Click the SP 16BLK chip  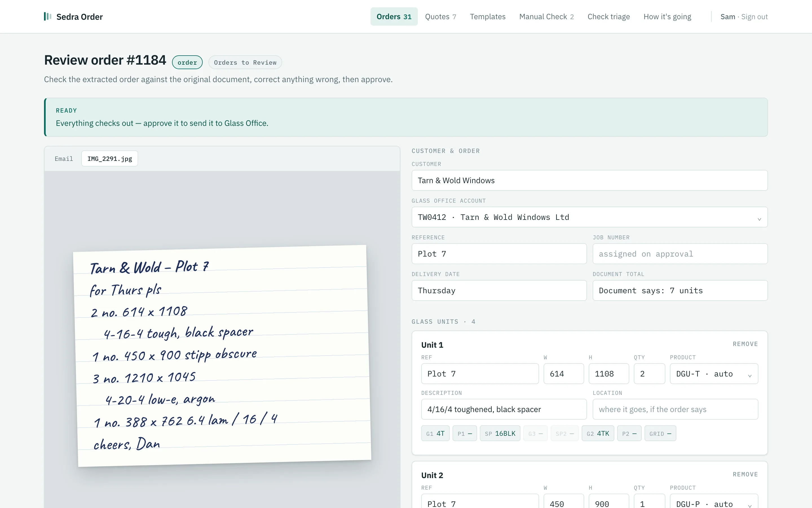click(500, 433)
